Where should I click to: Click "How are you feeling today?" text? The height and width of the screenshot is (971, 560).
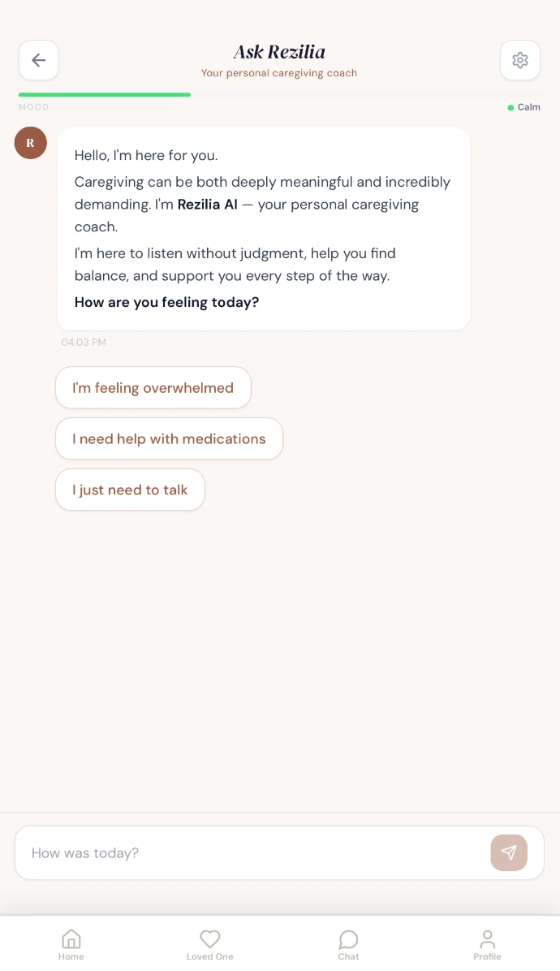coord(166,303)
